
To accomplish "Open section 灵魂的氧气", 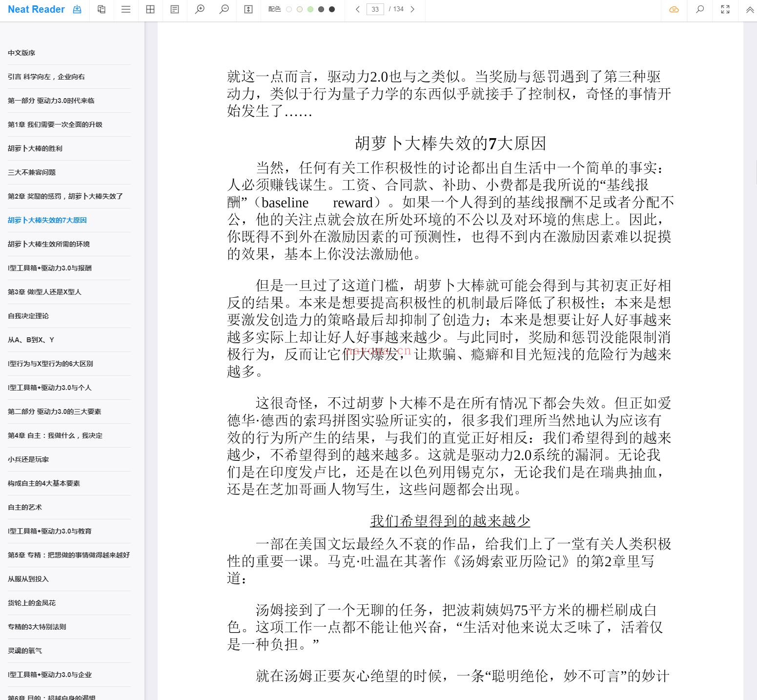I will click(25, 651).
